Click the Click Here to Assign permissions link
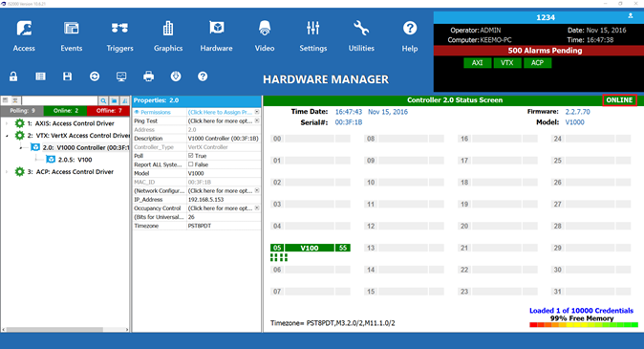This screenshot has width=644, height=349. [x=220, y=112]
